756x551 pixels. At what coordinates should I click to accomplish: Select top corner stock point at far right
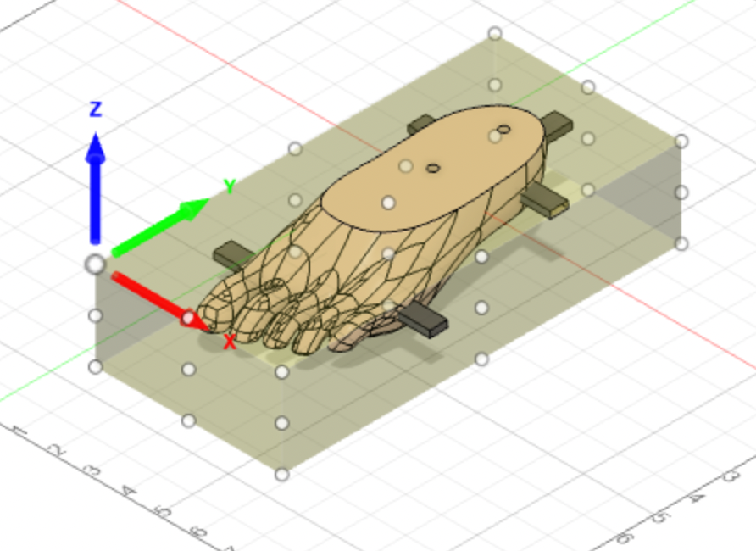681,142
